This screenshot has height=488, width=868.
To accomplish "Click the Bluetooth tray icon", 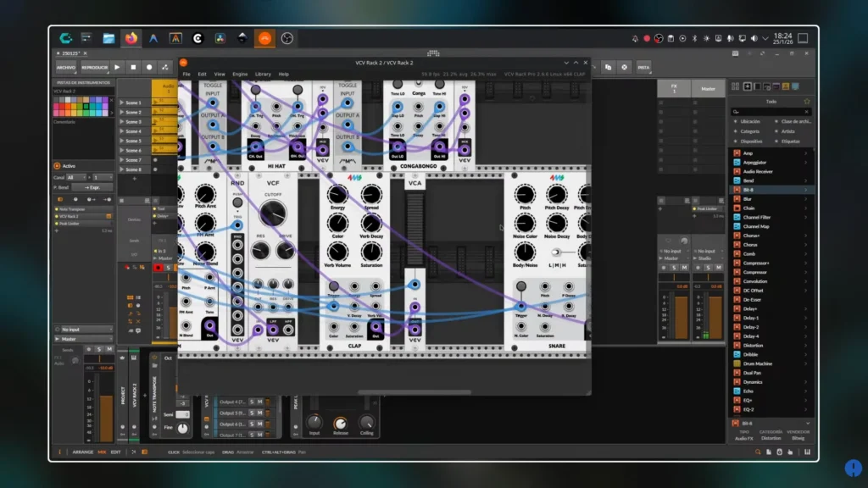I will [x=694, y=38].
